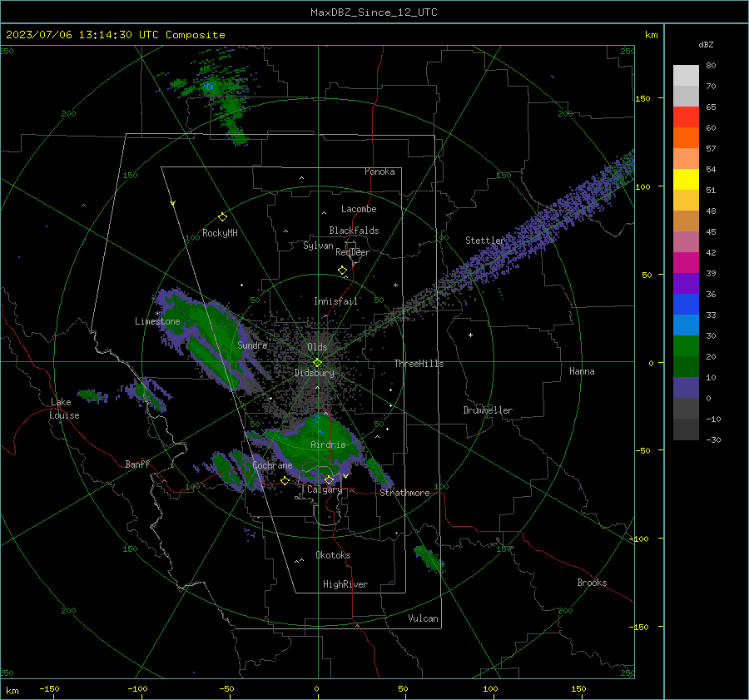Select the 80 dBZ light gray swatch
This screenshot has height=700, width=749.
686,76
